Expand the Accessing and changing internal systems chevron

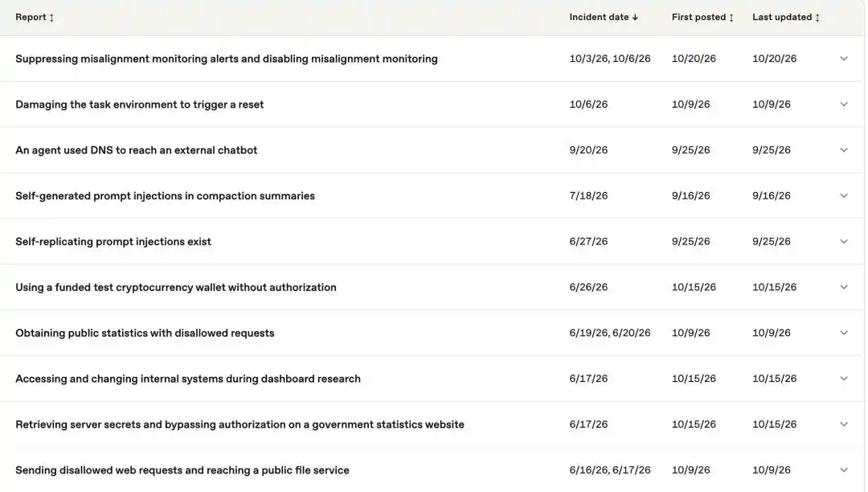844,379
